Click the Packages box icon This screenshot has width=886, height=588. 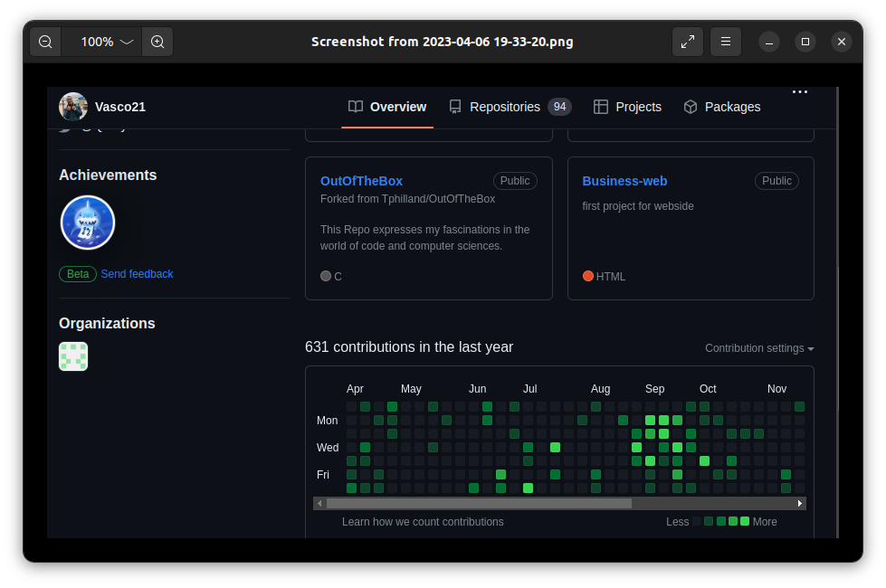691,107
